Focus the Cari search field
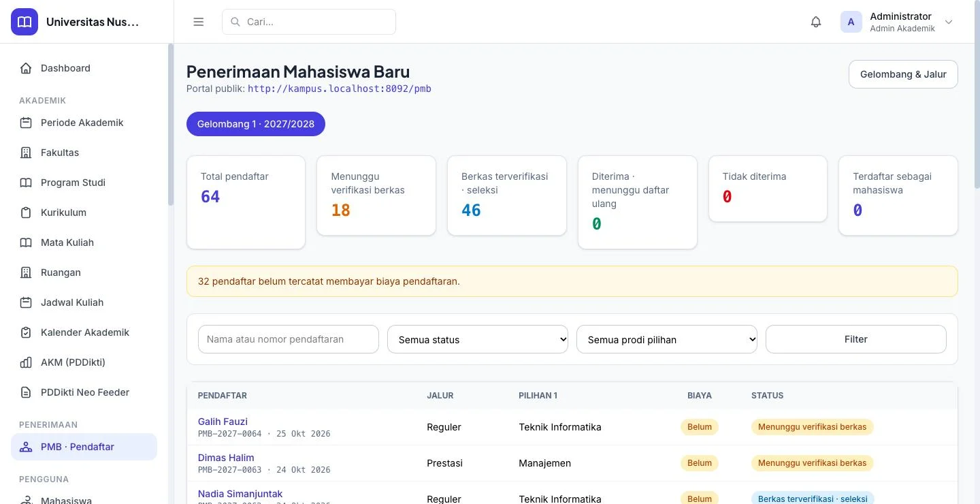The width and height of the screenshot is (980, 504). [x=309, y=22]
